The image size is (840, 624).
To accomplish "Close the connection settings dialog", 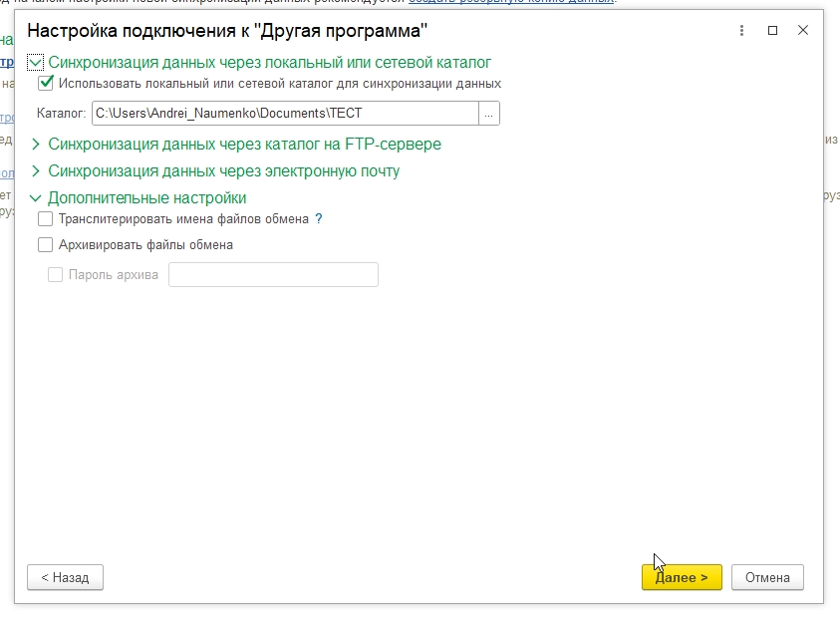I will (x=803, y=31).
